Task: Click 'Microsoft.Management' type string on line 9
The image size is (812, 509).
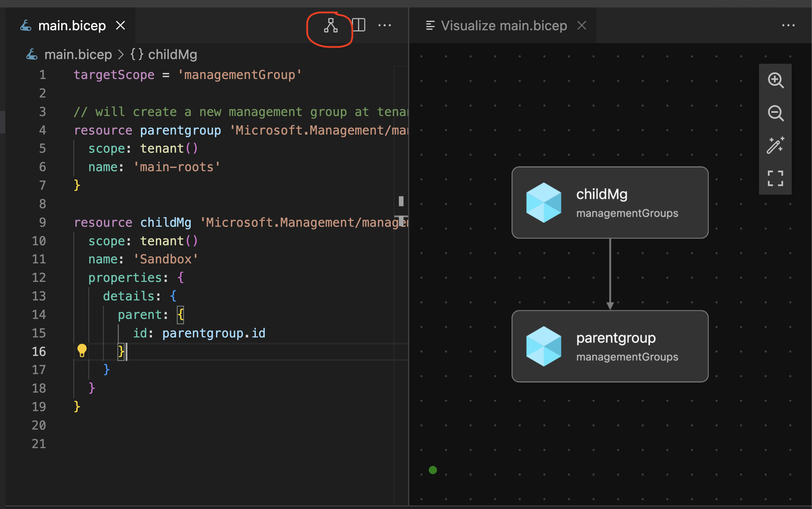Action: [304, 222]
